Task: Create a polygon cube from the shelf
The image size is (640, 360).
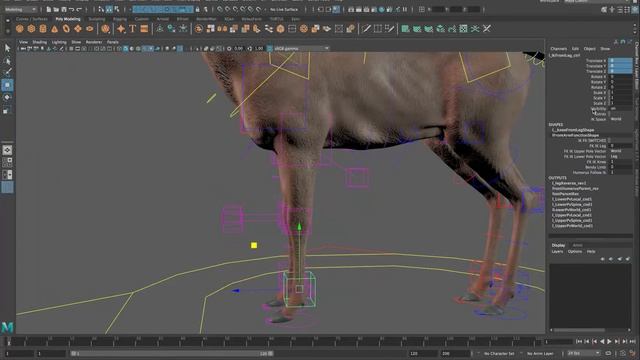Action: 31,29
